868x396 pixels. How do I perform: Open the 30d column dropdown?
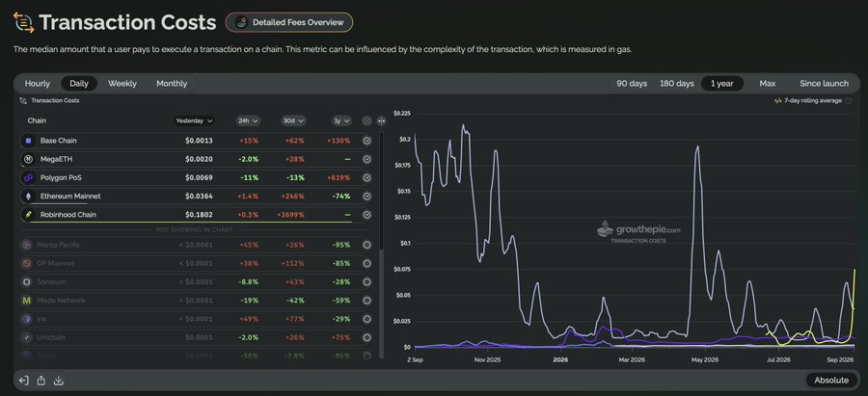point(293,120)
